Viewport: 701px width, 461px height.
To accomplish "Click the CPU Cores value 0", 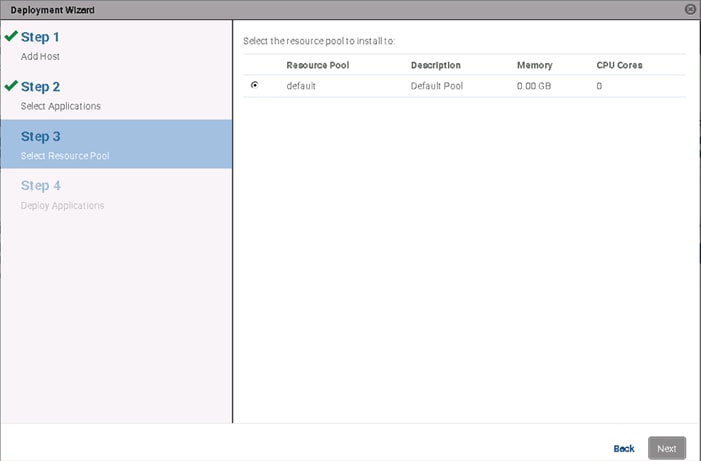I will (x=599, y=86).
